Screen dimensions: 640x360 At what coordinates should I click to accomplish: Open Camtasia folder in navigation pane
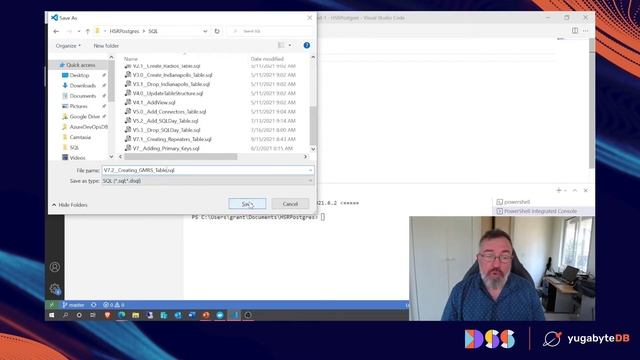[80, 137]
